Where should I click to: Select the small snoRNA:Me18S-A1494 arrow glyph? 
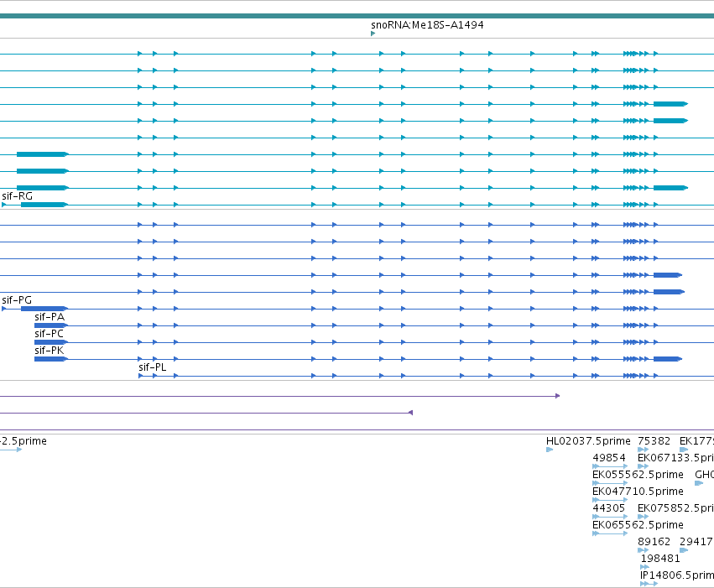point(373,34)
